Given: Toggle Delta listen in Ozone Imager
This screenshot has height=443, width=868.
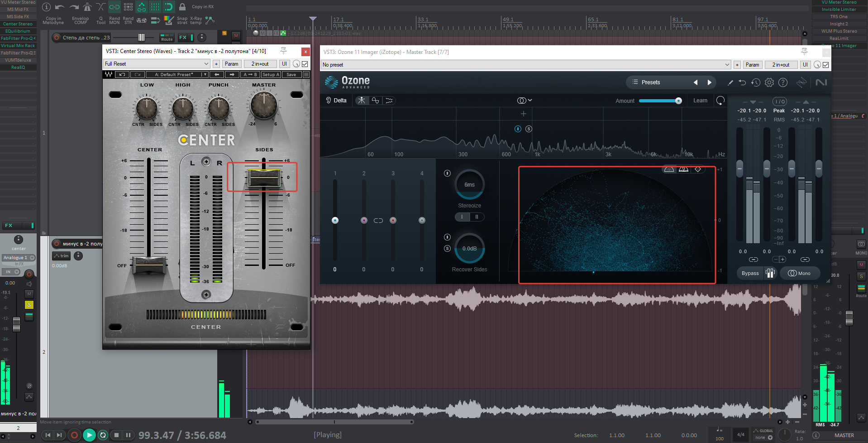Looking at the screenshot, I should (336, 101).
